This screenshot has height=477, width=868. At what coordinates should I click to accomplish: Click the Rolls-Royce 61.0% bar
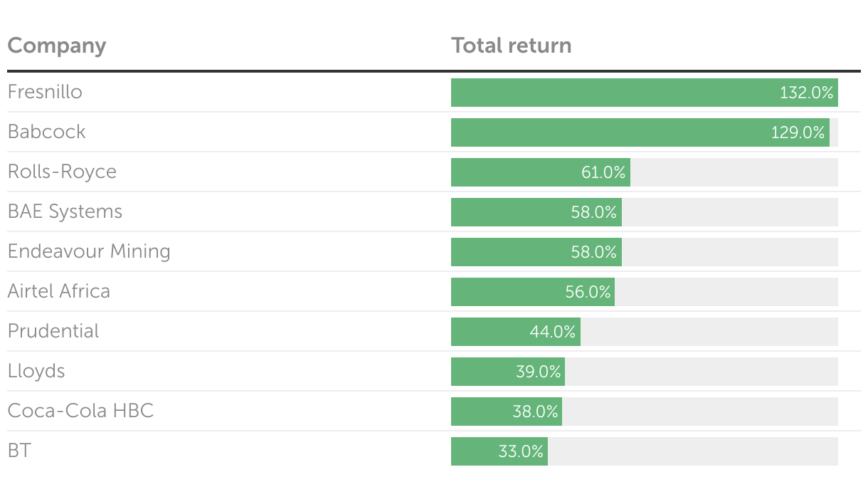tap(540, 172)
